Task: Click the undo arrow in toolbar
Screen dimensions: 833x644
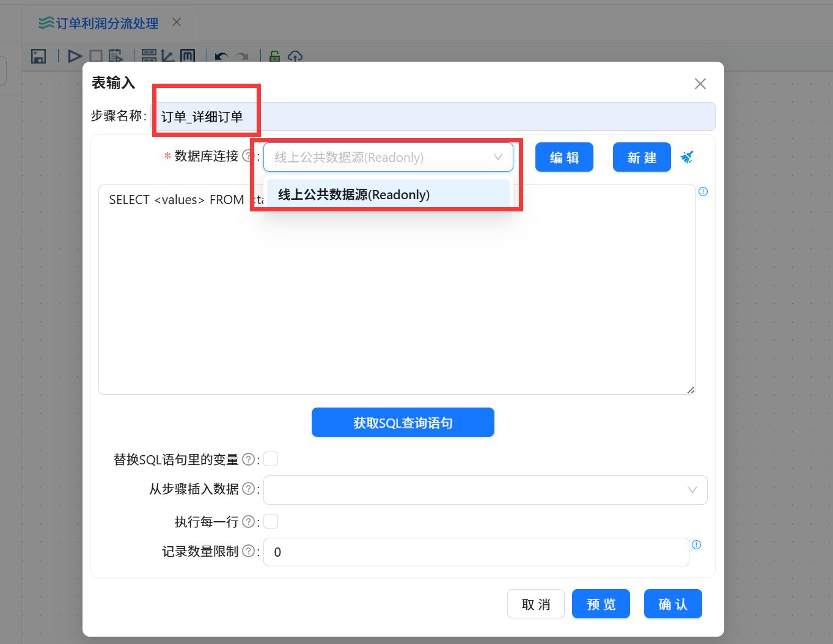Action: 221,56
